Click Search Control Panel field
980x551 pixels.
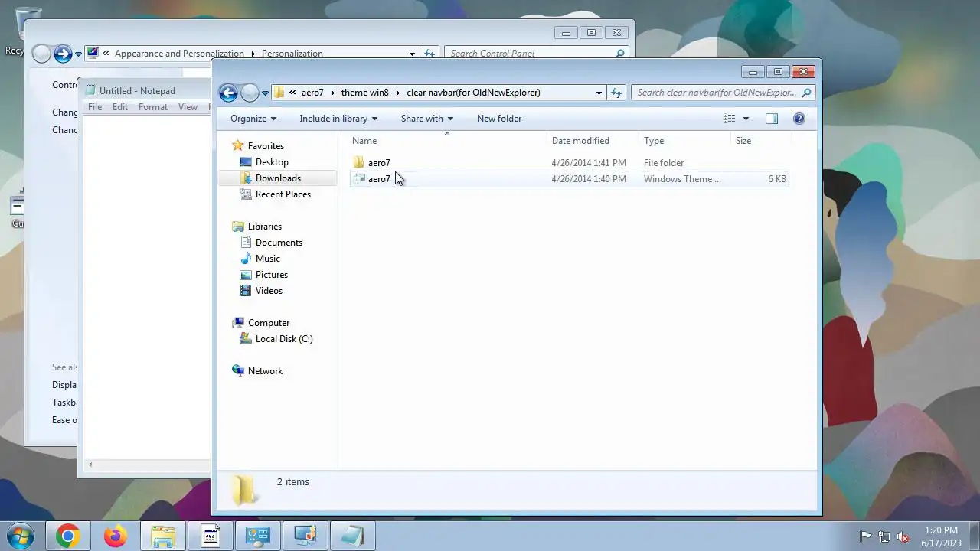click(x=536, y=54)
